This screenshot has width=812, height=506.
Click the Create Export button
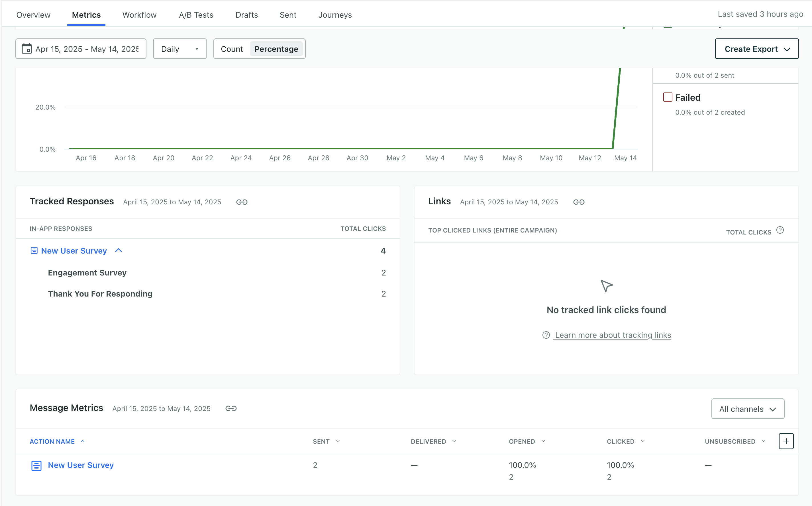click(x=756, y=49)
